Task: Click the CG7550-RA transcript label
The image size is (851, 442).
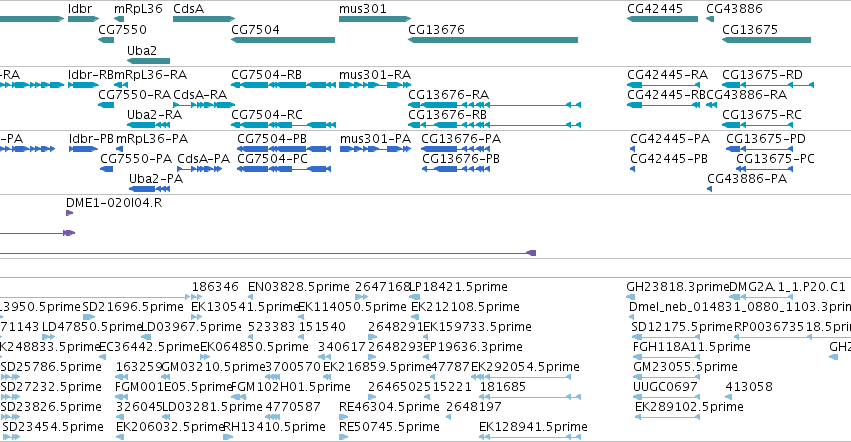Action: tap(135, 94)
